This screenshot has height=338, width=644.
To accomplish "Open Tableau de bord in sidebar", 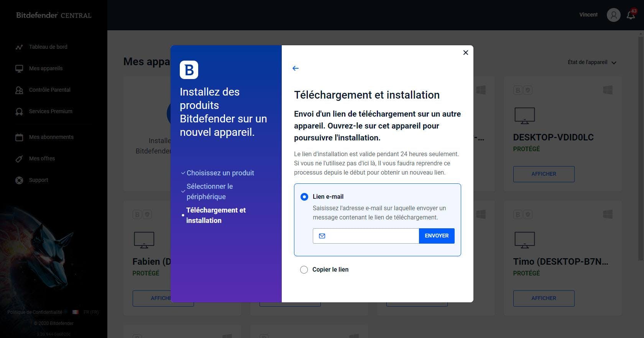I will [x=48, y=47].
